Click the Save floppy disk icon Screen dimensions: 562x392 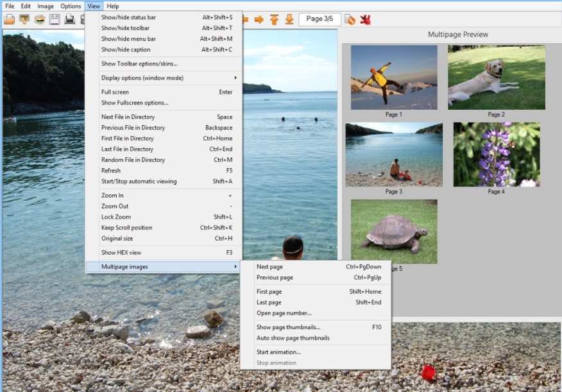[x=55, y=19]
